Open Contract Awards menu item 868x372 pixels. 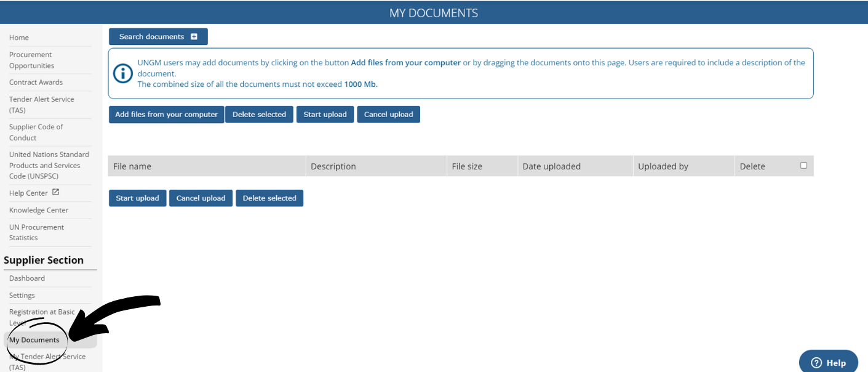click(x=36, y=83)
